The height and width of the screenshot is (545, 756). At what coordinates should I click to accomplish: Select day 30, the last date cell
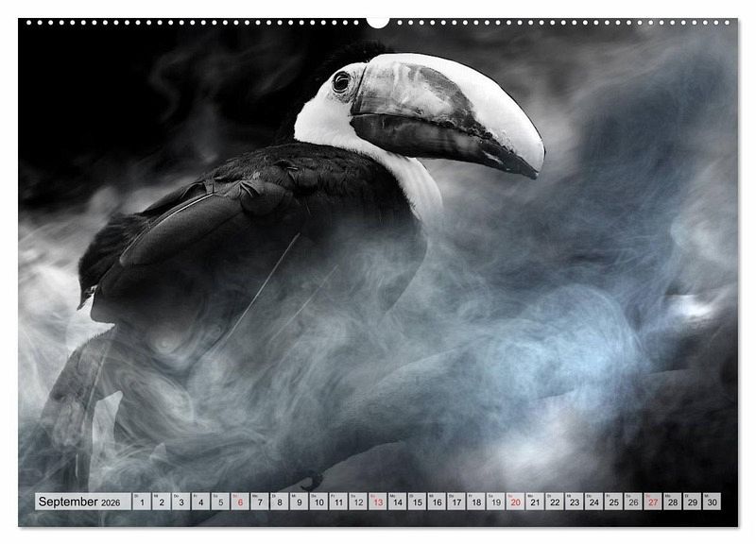(712, 502)
